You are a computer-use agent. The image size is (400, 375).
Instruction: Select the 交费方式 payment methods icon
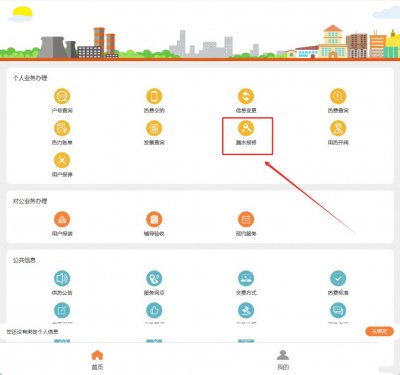click(246, 278)
